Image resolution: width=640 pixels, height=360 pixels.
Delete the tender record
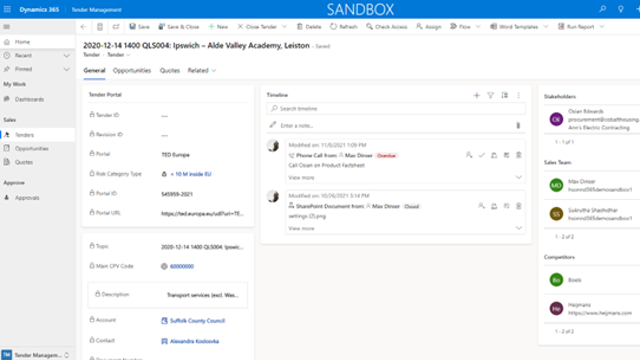point(309,27)
